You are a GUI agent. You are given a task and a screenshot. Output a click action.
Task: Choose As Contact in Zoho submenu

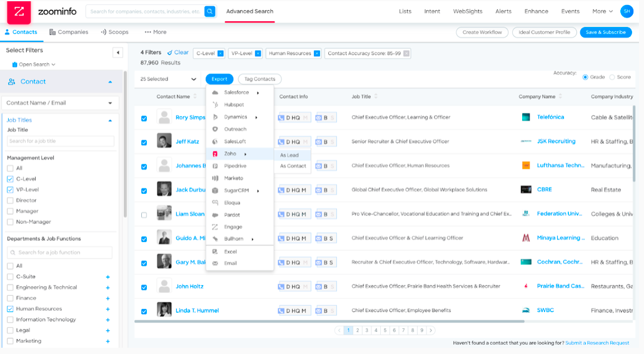(x=293, y=166)
